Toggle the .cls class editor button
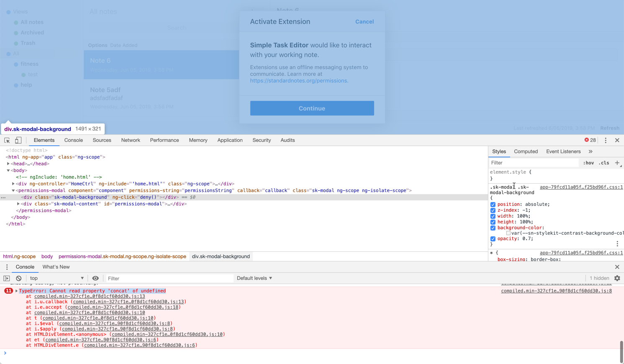The width and height of the screenshot is (624, 364). (604, 163)
